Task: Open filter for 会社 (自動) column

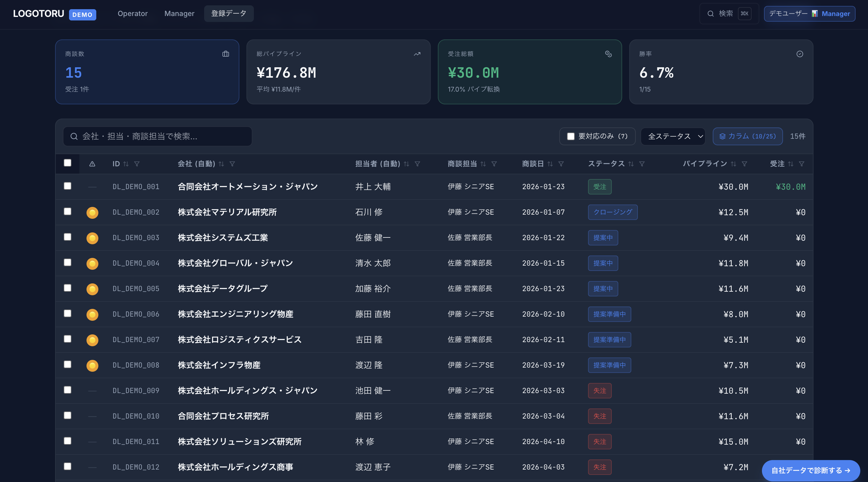Action: pyautogui.click(x=232, y=164)
